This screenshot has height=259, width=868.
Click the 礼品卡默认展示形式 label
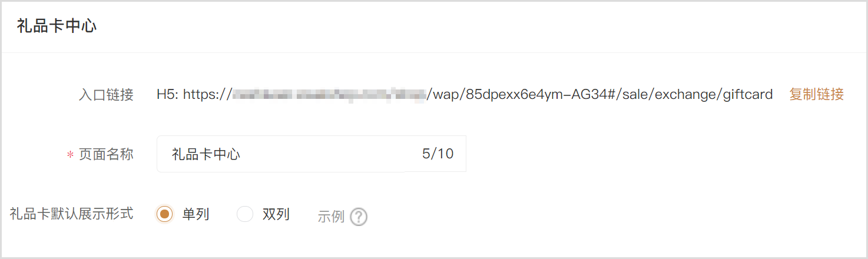(72, 214)
